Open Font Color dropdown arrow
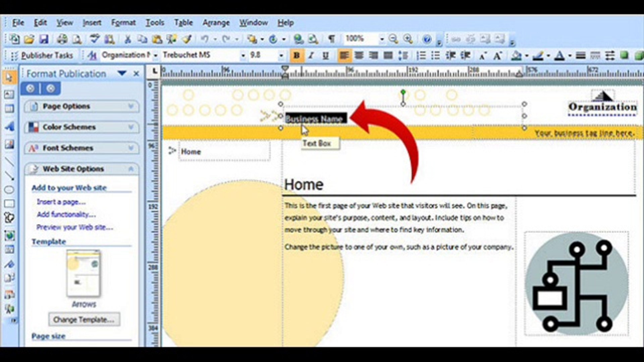Viewport: 644px width, 362px height. pyautogui.click(x=570, y=56)
